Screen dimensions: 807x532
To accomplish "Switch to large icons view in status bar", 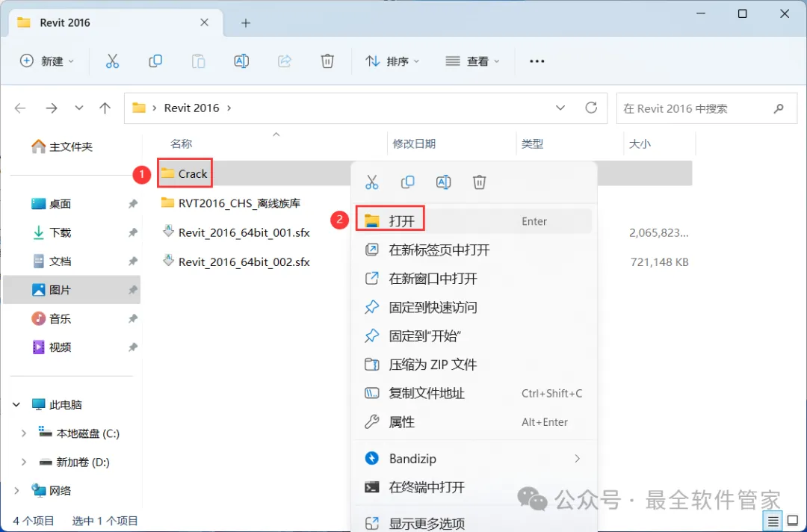I will tap(793, 522).
